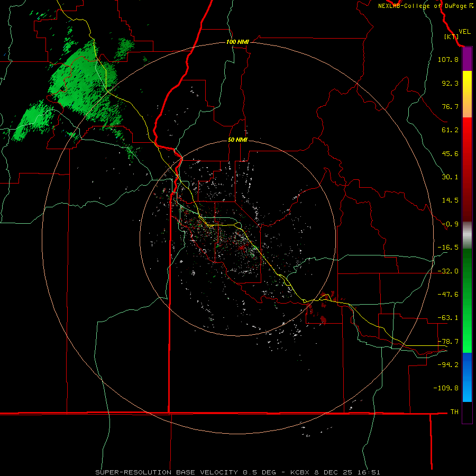The width and height of the screenshot is (476, 476).
Task: Click the TH legend label
Action: click(454, 412)
